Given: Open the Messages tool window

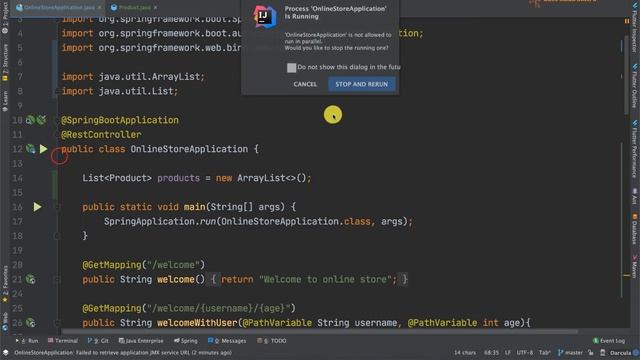Looking at the screenshot, I should (227, 340).
